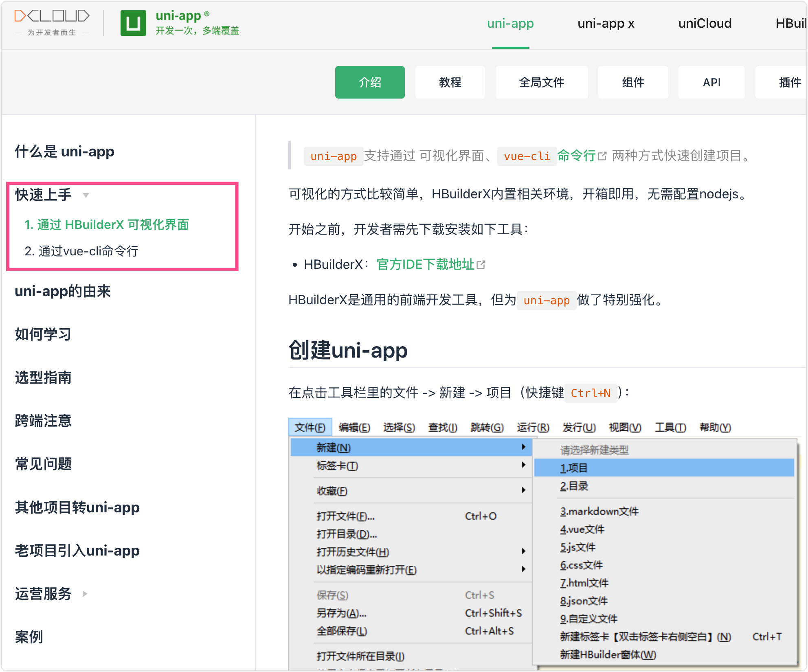Screen dimensions: 808x672
Task: Click external-link icon beside 命令行
Action: click(x=602, y=156)
